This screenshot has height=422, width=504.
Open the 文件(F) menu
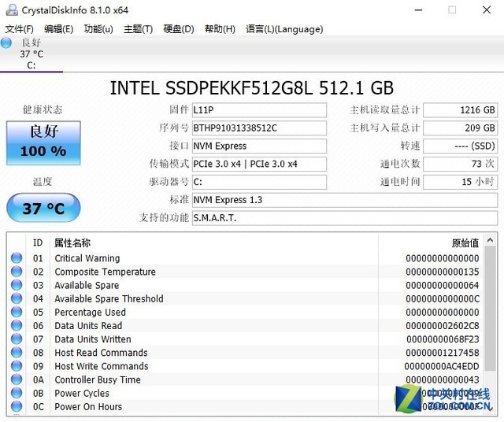(x=19, y=29)
